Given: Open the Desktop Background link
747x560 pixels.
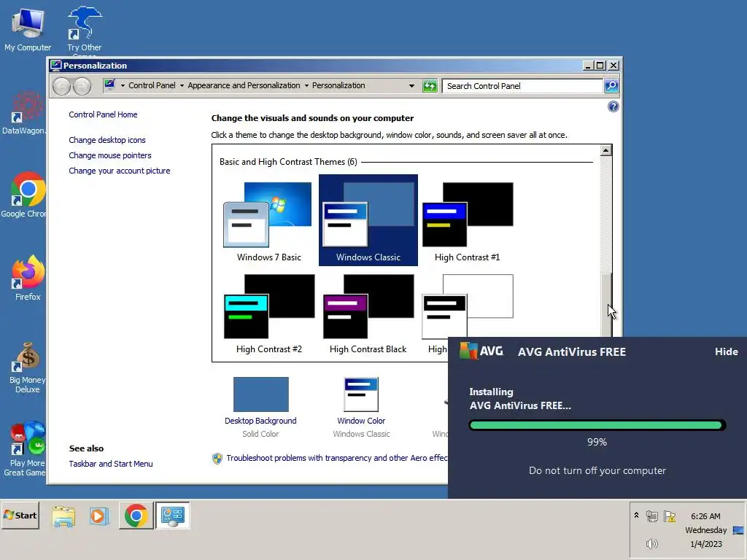Looking at the screenshot, I should coord(260,421).
